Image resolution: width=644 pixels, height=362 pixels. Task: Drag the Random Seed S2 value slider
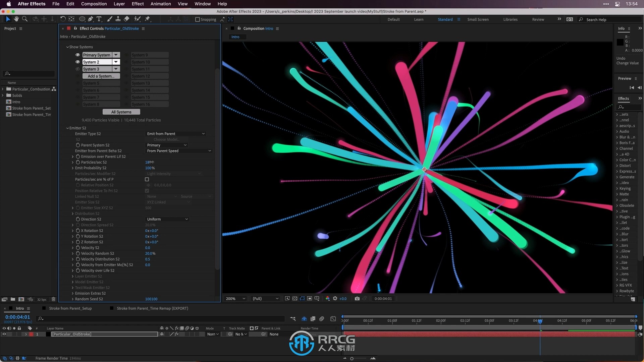151,299
